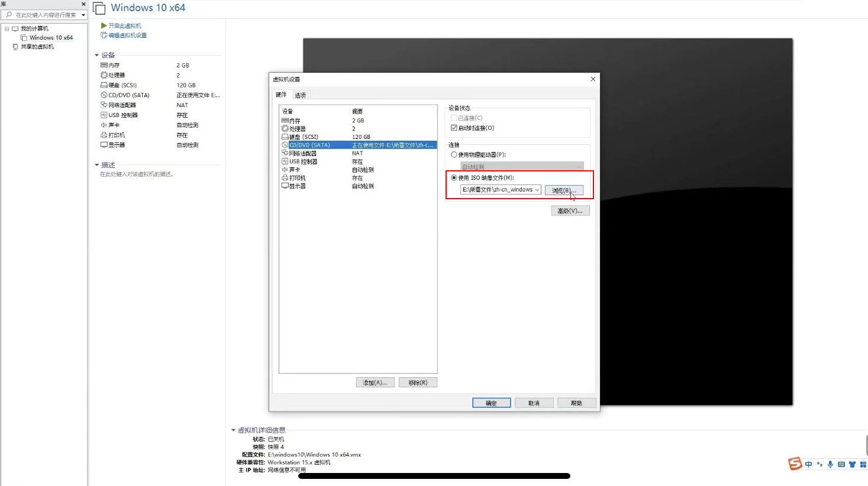
Task: Select 内存 row icon in settings dialog
Action: click(285, 121)
